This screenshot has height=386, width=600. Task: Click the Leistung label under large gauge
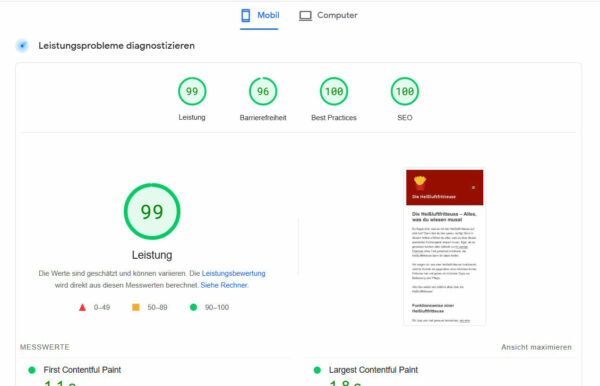tap(152, 255)
